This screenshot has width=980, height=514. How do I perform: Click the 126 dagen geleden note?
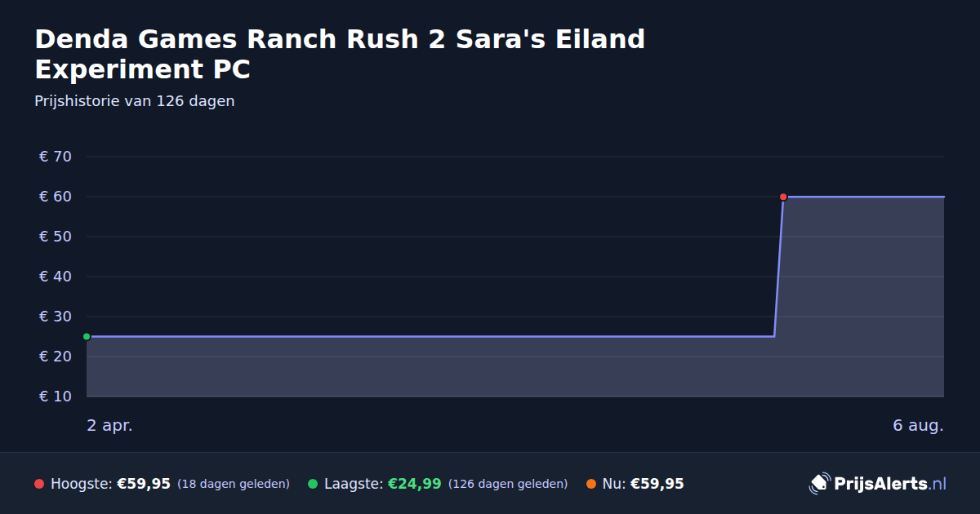click(508, 484)
